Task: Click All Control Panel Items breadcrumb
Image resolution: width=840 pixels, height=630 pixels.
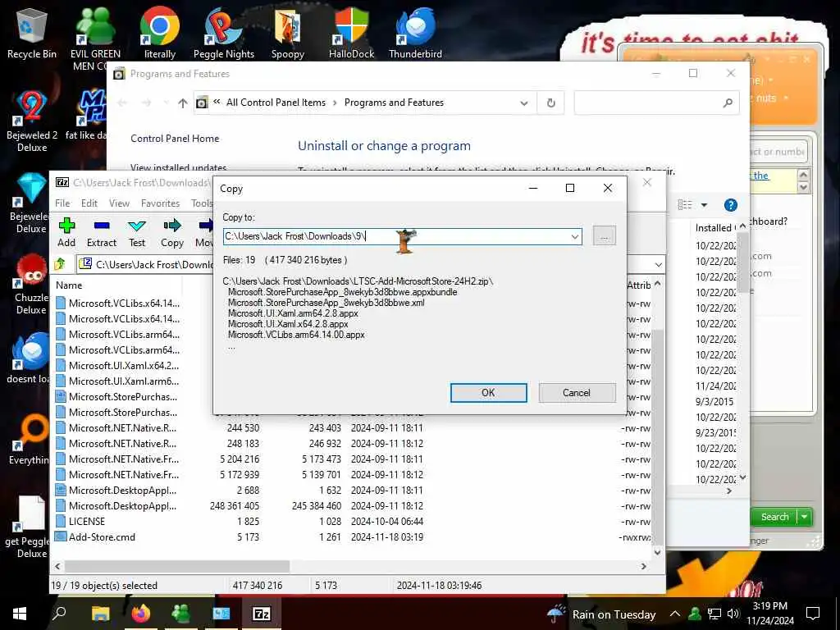Action: 276,103
